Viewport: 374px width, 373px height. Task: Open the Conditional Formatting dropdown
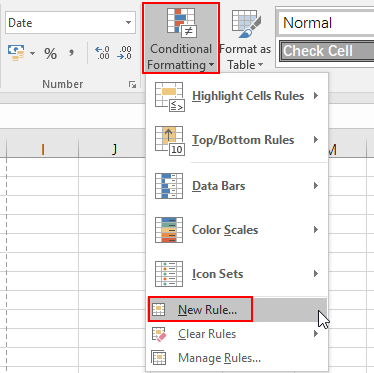181,38
